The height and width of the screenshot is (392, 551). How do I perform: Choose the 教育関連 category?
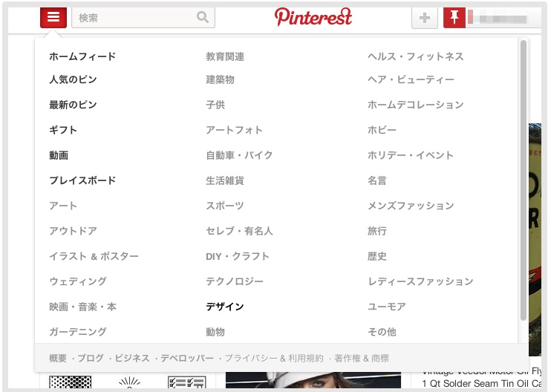(225, 56)
